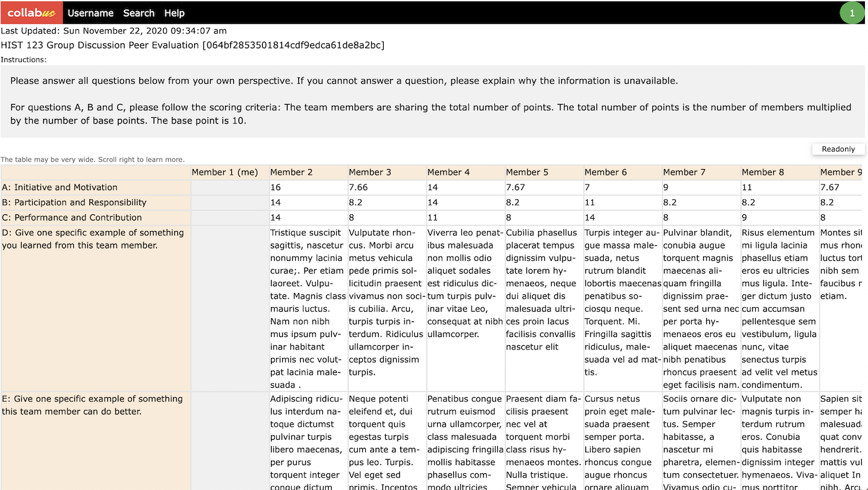Viewport: 868px width, 490px height.
Task: Click the question D row label
Action: [x=95, y=308]
